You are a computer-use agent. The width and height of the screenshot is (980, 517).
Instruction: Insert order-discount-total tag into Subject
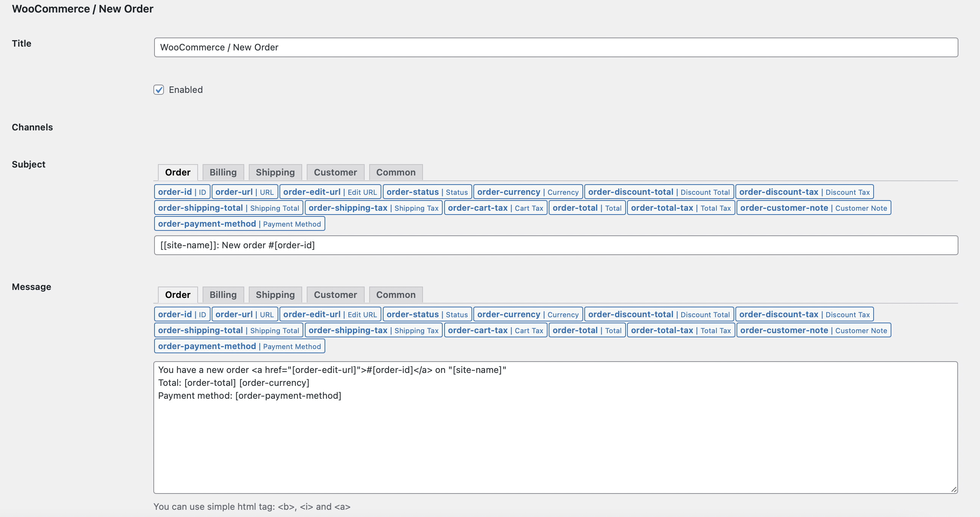pos(659,192)
